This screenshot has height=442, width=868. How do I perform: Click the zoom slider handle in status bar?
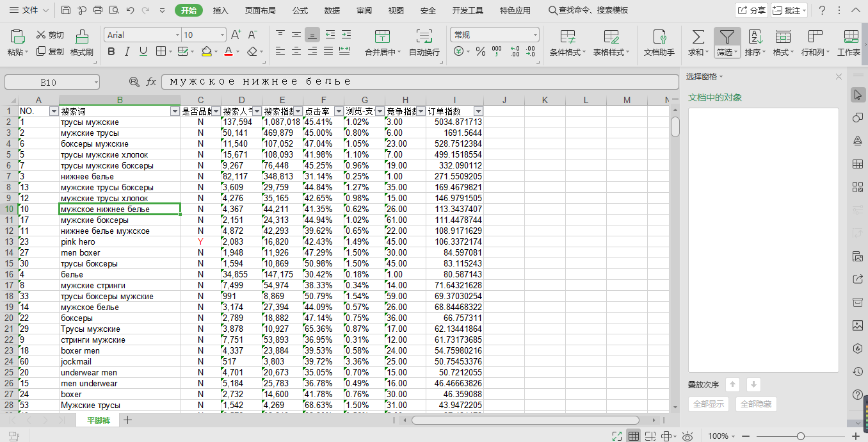pos(800,436)
